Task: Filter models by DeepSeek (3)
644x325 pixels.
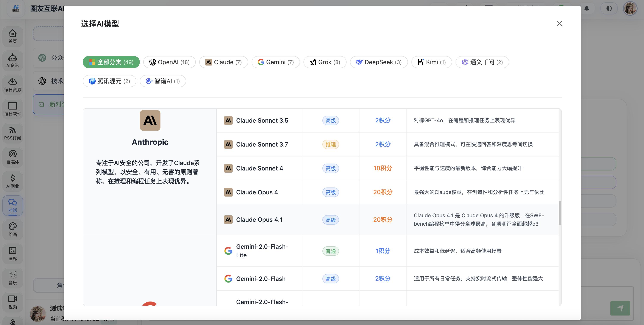Action: [x=379, y=62]
